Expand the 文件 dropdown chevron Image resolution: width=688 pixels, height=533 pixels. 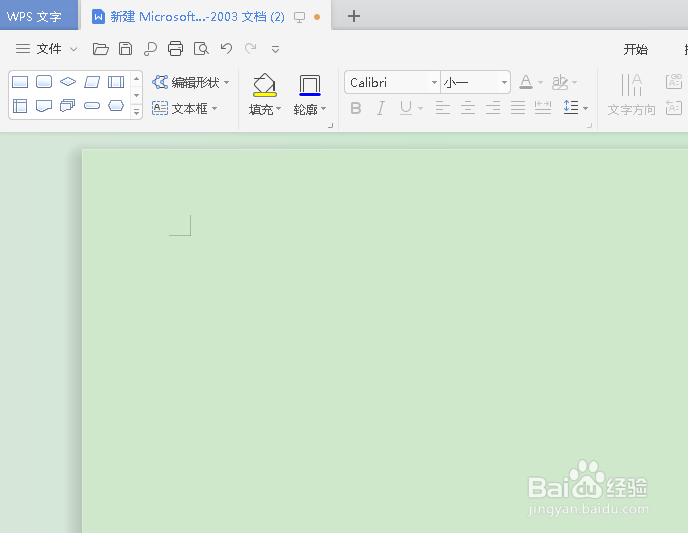point(74,49)
